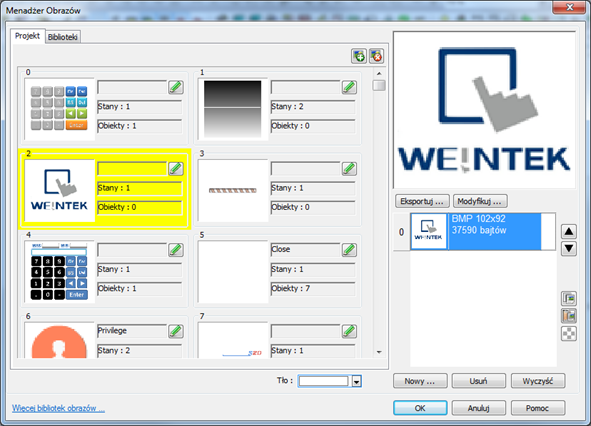Click the pencil edit icon for picture 2
The height and width of the screenshot is (426, 591).
click(176, 169)
